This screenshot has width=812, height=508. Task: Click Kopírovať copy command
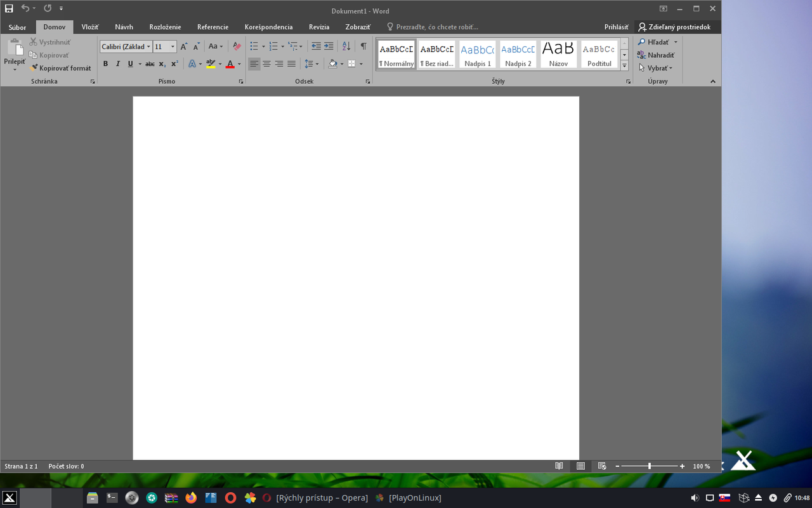click(x=49, y=55)
